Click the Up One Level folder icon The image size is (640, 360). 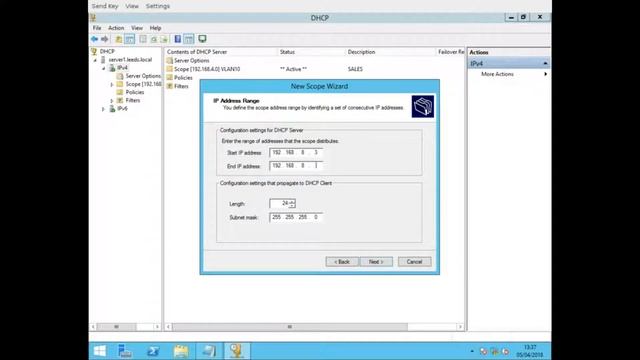pos(118,39)
